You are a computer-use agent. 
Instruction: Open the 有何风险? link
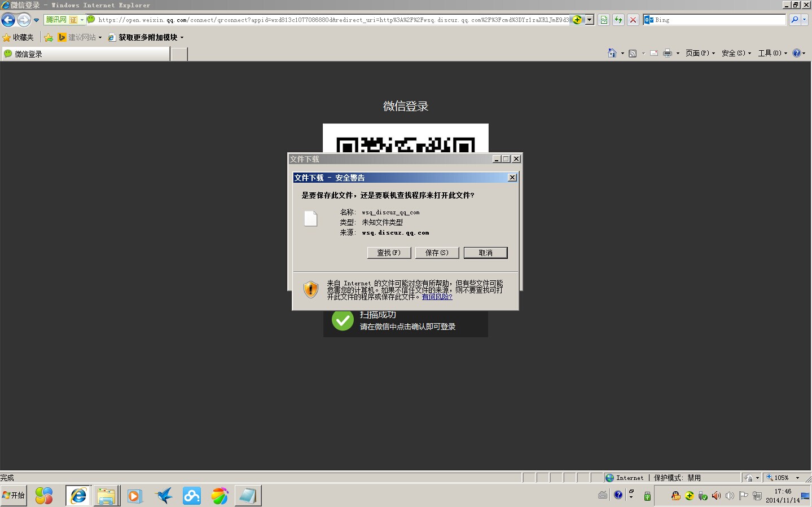[x=437, y=297]
